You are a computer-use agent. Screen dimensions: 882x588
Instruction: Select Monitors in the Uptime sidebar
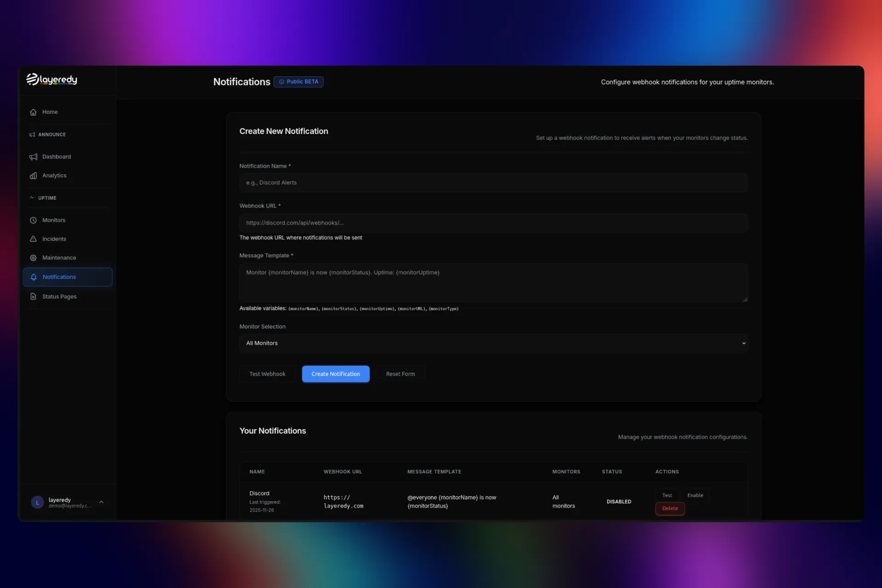tap(53, 220)
